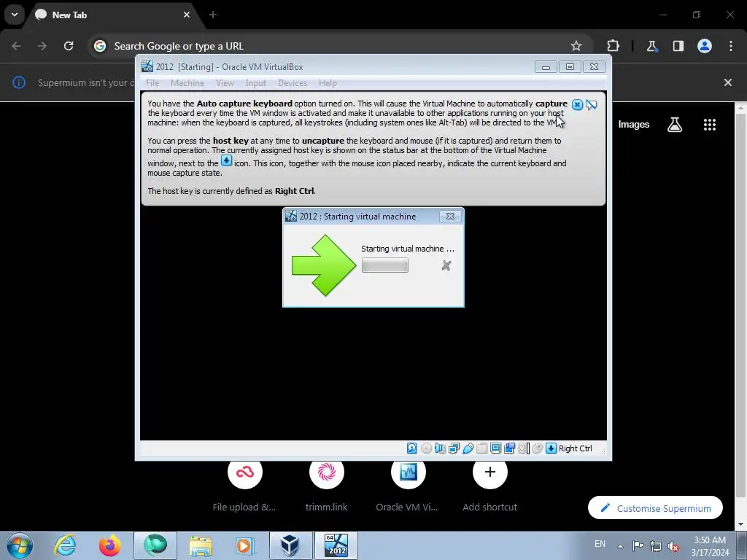Click the optical disk status icon
The height and width of the screenshot is (560, 747).
[426, 448]
